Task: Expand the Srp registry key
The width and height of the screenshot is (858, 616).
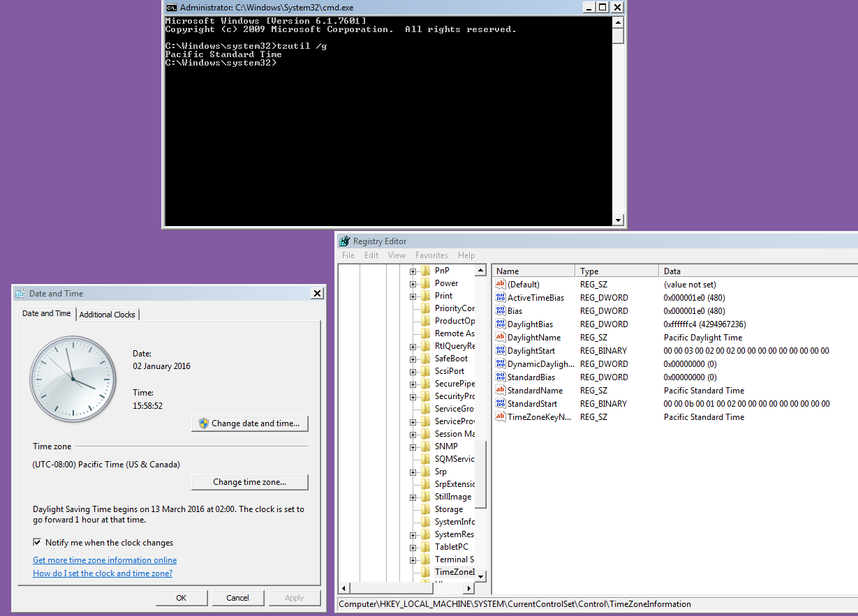Action: 413,472
